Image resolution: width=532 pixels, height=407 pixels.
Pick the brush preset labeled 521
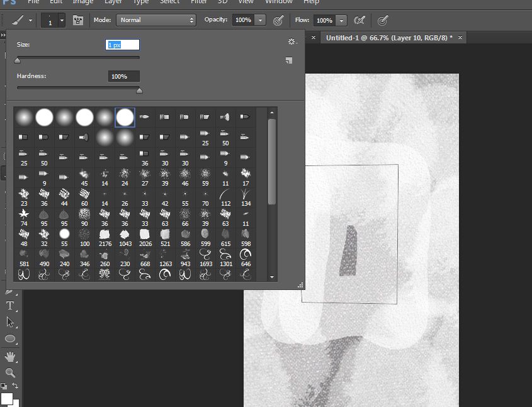(165, 238)
